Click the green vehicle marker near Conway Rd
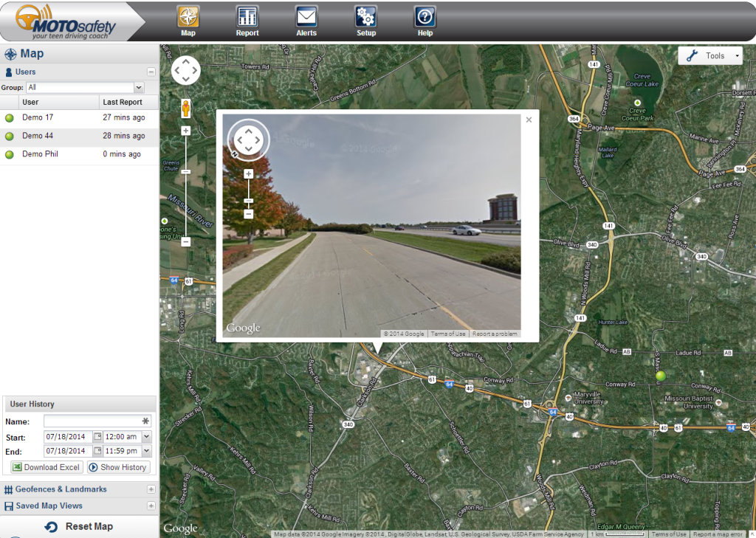This screenshot has width=756, height=538. point(661,376)
